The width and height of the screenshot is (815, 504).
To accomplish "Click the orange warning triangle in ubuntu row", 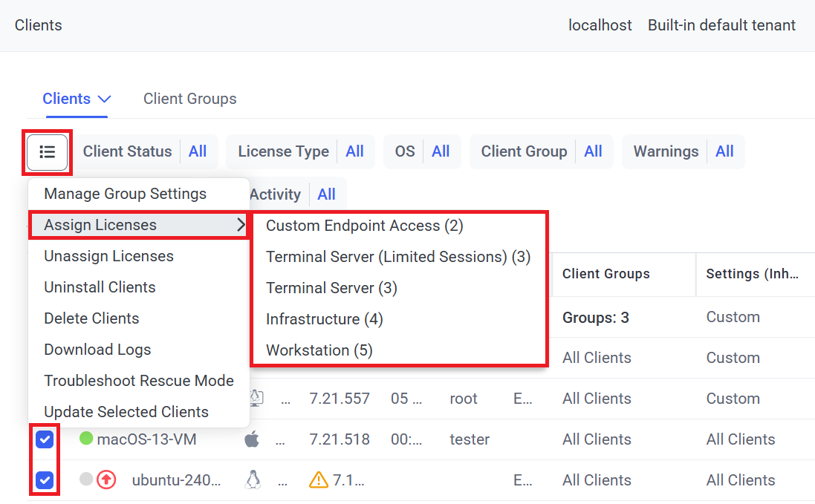I will tap(318, 480).
